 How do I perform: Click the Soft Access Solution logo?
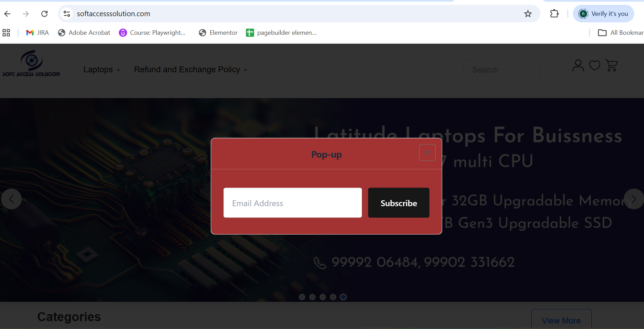(x=31, y=63)
